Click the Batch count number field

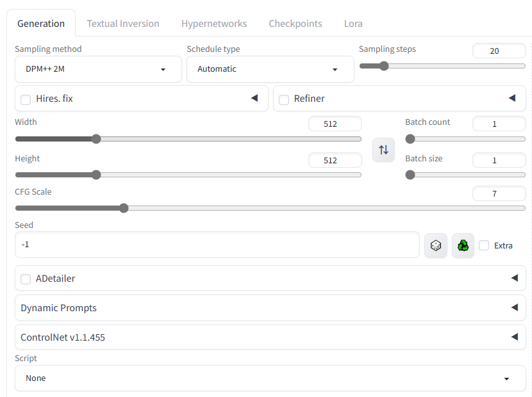pyautogui.click(x=499, y=124)
